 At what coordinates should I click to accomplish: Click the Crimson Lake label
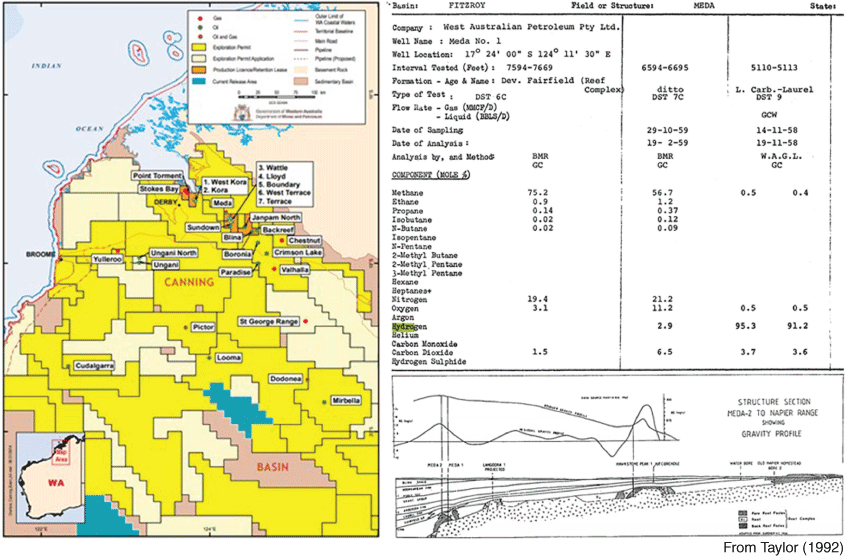(x=297, y=253)
